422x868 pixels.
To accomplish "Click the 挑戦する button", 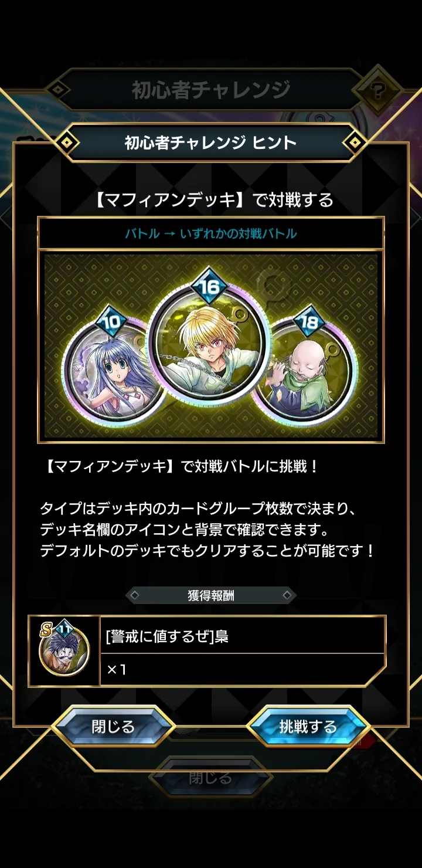I will pyautogui.click(x=308, y=727).
